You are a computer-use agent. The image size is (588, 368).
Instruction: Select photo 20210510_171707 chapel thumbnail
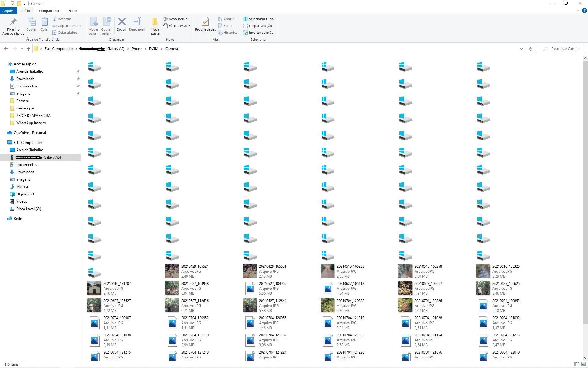pos(94,288)
